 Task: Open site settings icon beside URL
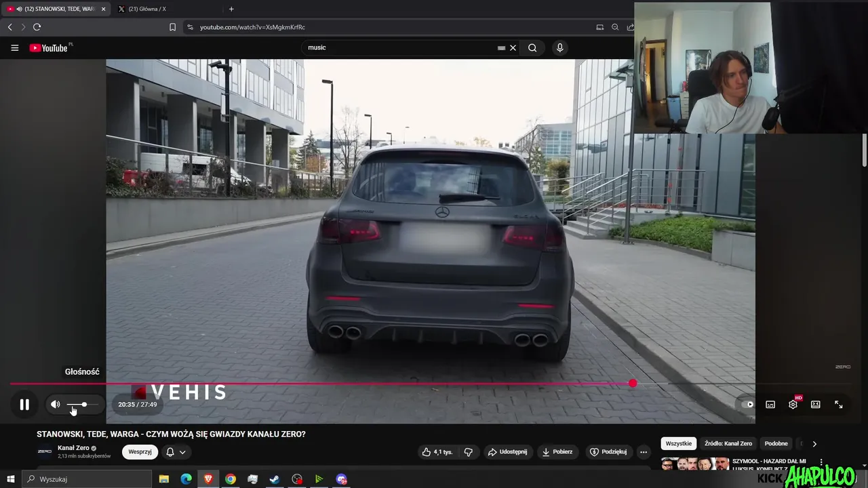tap(190, 27)
